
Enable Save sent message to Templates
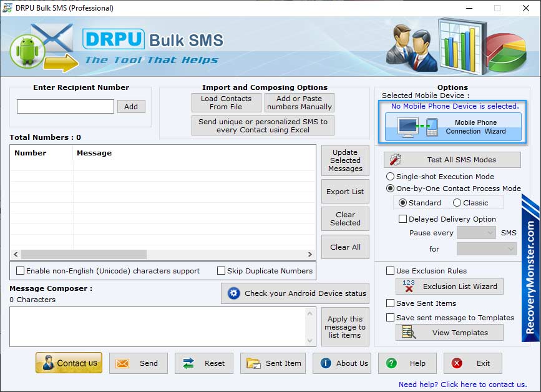click(x=390, y=318)
